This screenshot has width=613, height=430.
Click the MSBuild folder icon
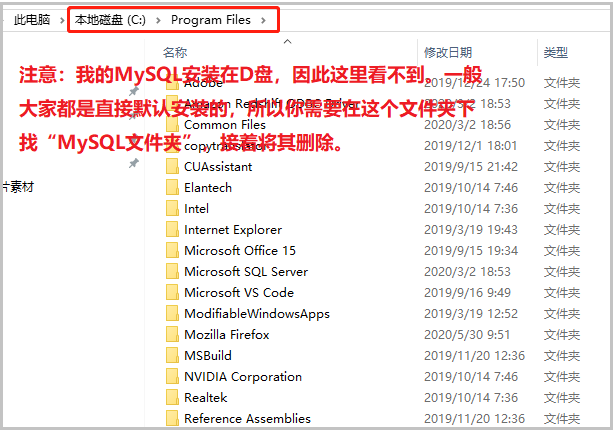[172, 356]
